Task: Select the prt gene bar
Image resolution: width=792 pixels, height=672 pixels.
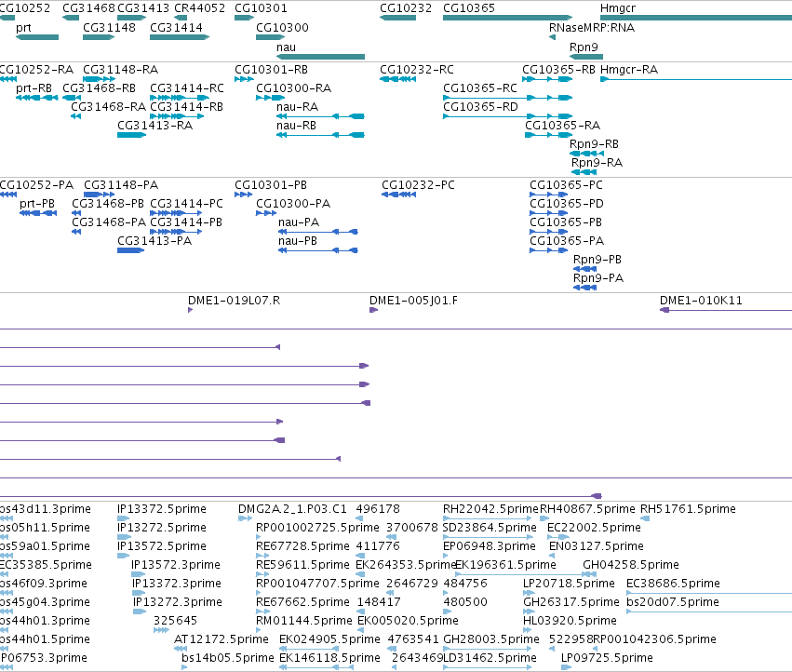Action: [x=37, y=37]
